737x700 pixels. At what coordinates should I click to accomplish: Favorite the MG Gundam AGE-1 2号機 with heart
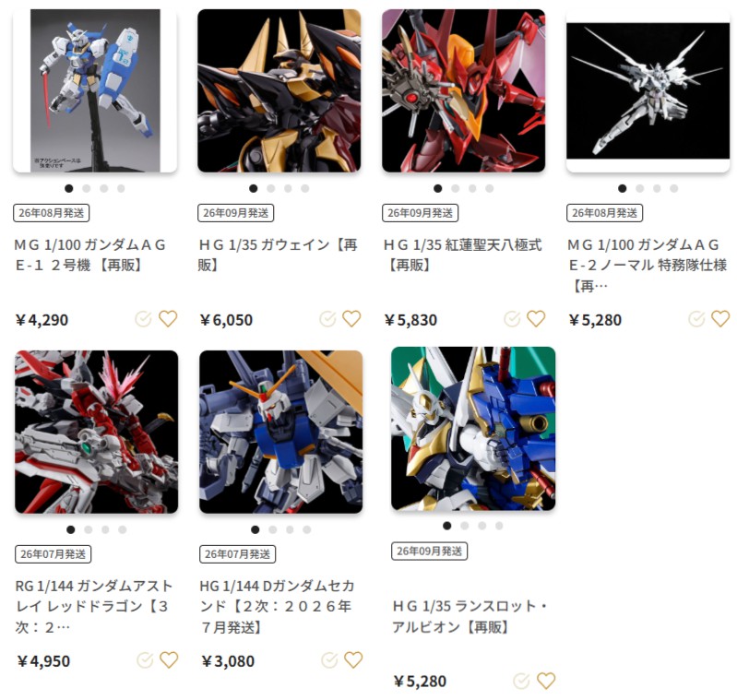point(168,319)
